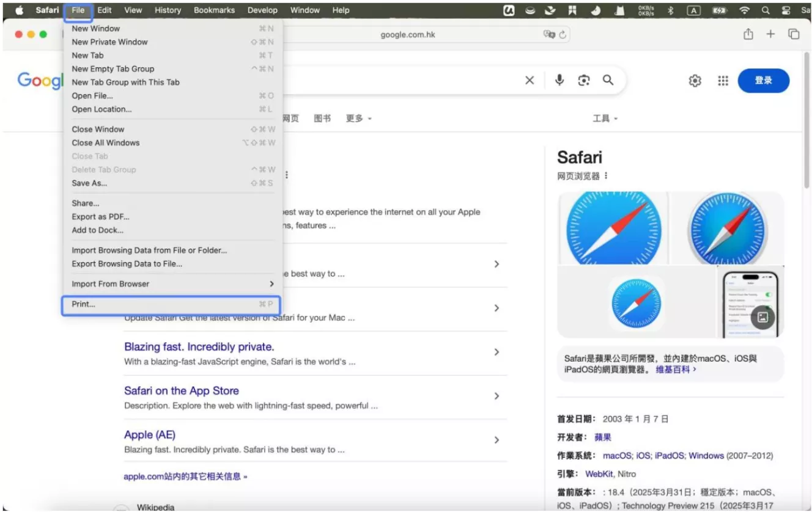This screenshot has width=812, height=512.
Task: Click the translate icon in address bar
Action: click(x=550, y=34)
